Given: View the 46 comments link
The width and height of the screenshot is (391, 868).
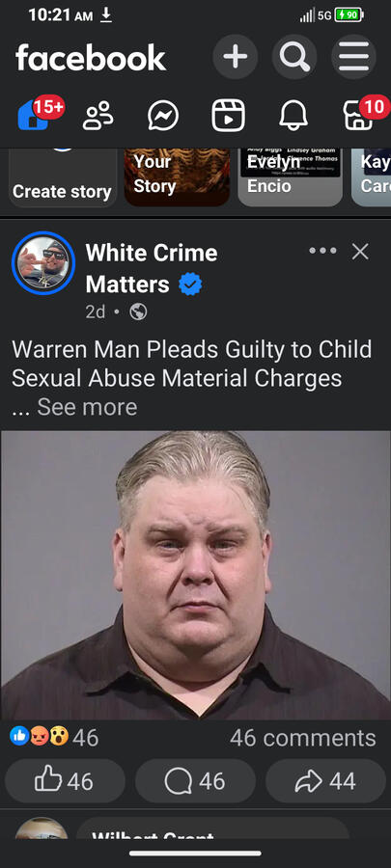Looking at the screenshot, I should (303, 738).
